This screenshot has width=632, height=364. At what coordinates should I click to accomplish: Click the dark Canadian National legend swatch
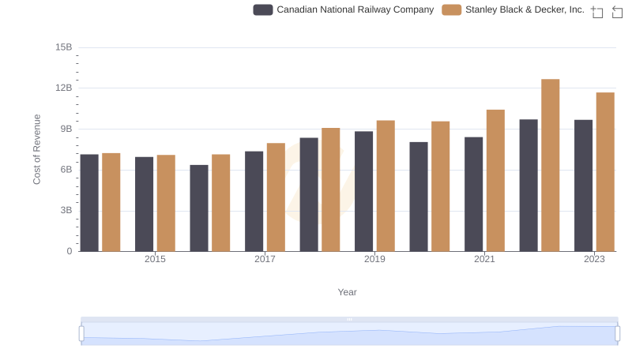263,9
